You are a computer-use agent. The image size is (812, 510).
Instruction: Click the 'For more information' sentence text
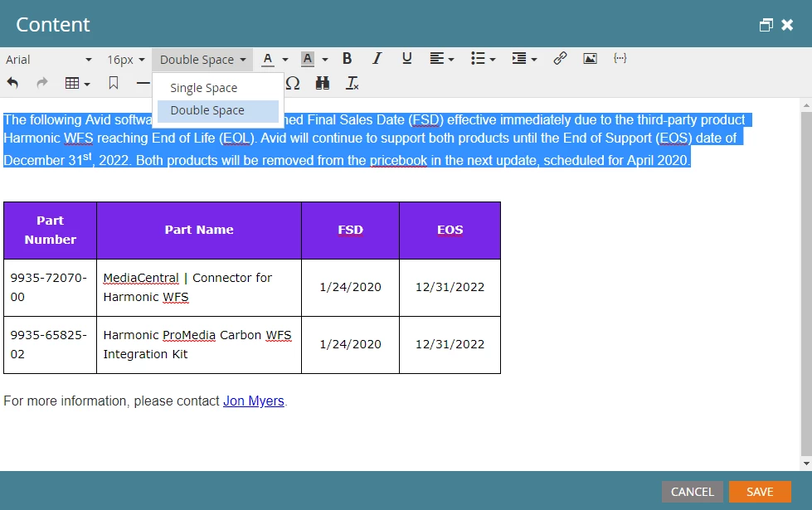(x=145, y=401)
